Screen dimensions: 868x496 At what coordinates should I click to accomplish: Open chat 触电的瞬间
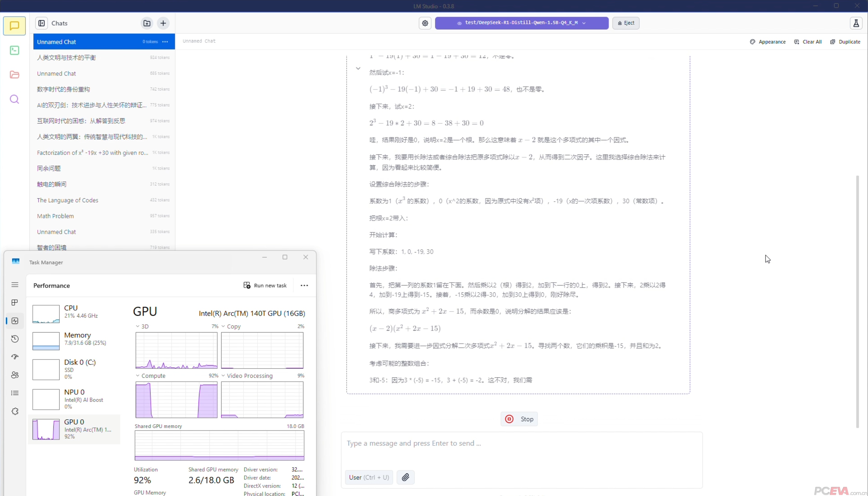(104, 184)
